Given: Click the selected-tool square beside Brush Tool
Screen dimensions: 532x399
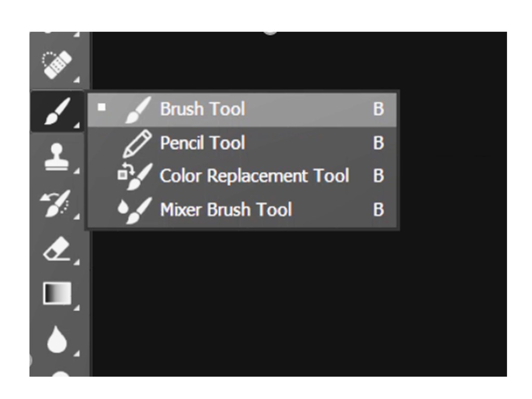Looking at the screenshot, I should (102, 107).
